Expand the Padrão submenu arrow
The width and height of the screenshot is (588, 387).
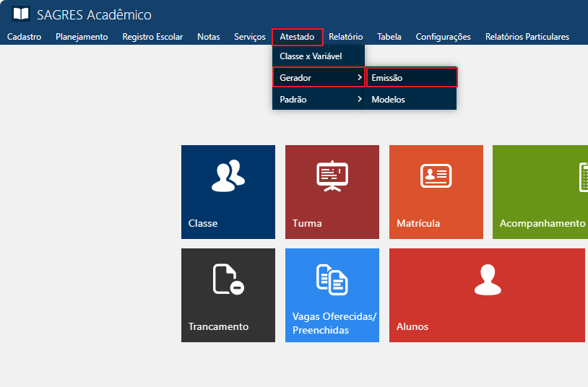point(359,99)
